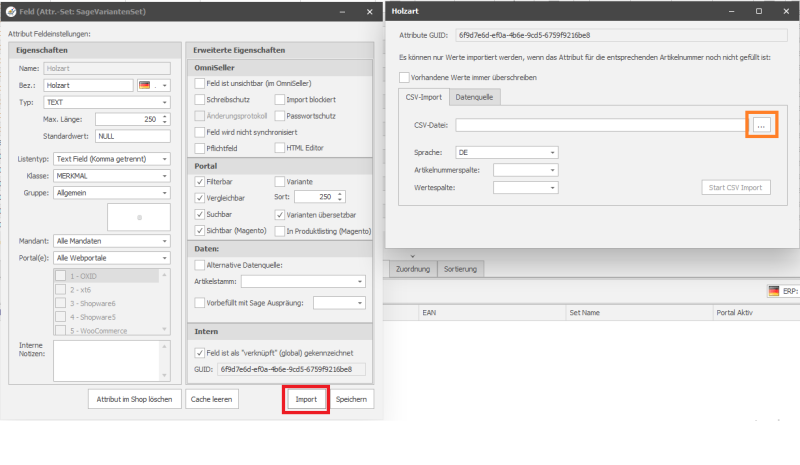Uncheck the Filterbar option
Viewport: 800px width, 465px height.
[199, 182]
